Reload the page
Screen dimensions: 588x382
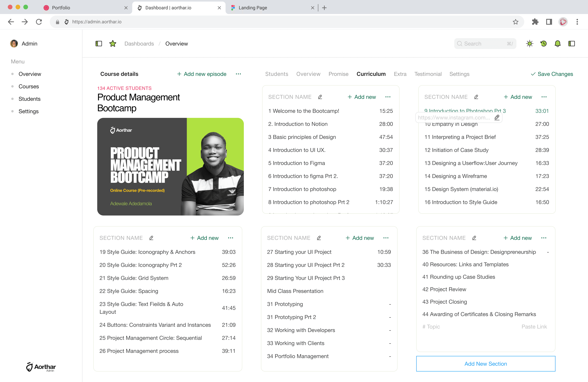(x=39, y=22)
